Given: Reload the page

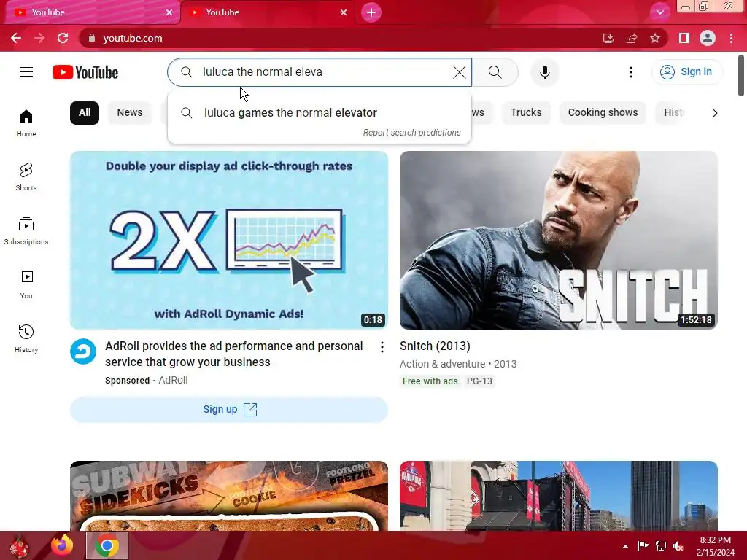Looking at the screenshot, I should [x=63, y=38].
